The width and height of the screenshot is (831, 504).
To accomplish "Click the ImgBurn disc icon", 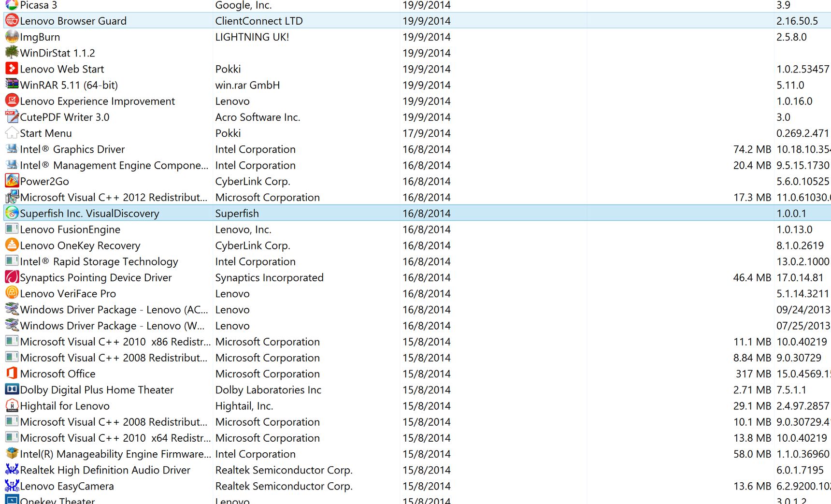I will tap(12, 37).
